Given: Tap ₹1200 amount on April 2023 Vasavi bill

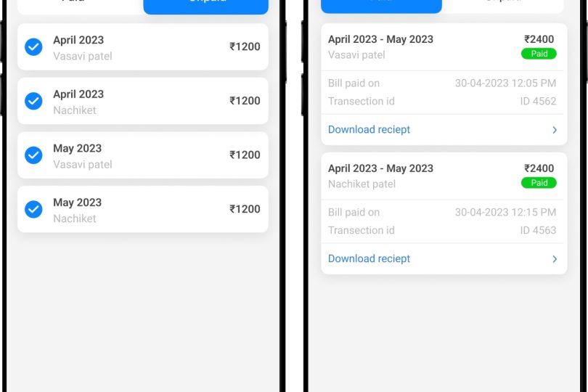Looking at the screenshot, I should click(x=245, y=47).
